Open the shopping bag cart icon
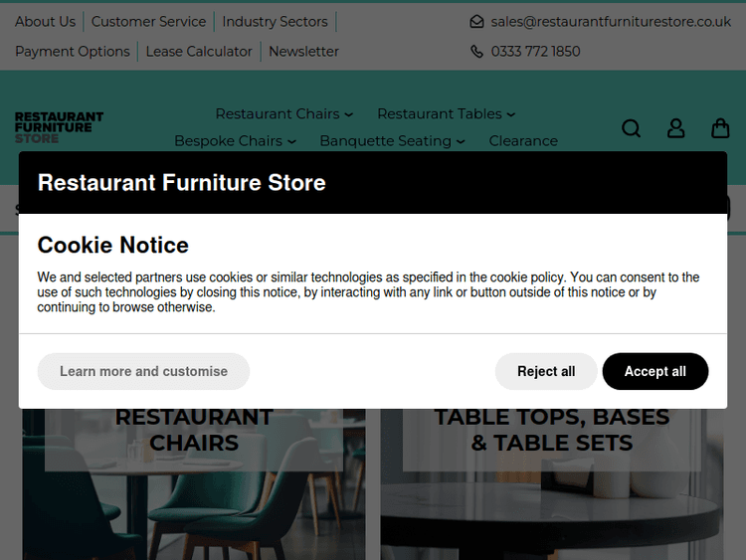 tap(720, 128)
